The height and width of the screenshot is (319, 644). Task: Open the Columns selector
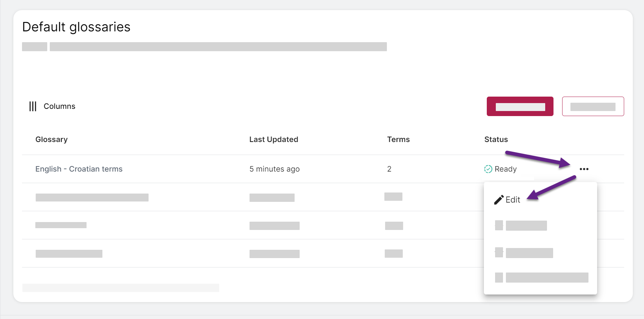click(52, 106)
